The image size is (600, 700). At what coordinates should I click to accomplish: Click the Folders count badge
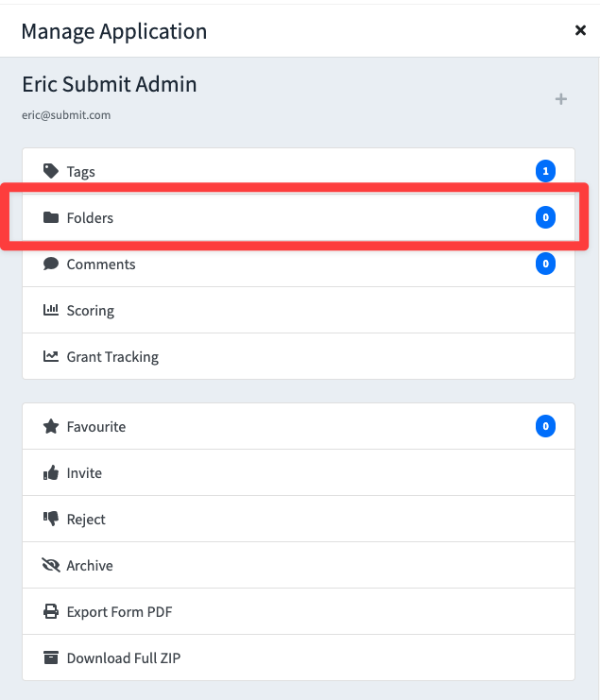click(545, 217)
